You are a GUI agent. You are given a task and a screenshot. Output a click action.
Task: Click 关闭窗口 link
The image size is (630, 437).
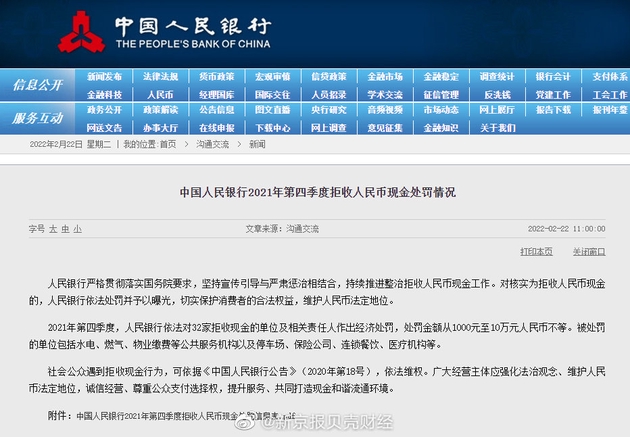[x=589, y=251]
